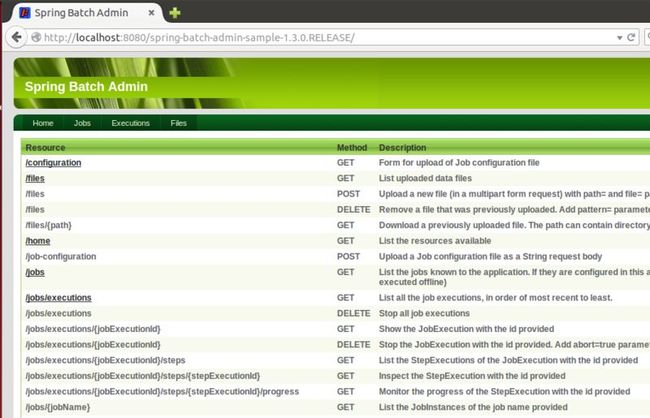Open the Home menu item
The width and height of the screenshot is (650, 418).
[43, 123]
